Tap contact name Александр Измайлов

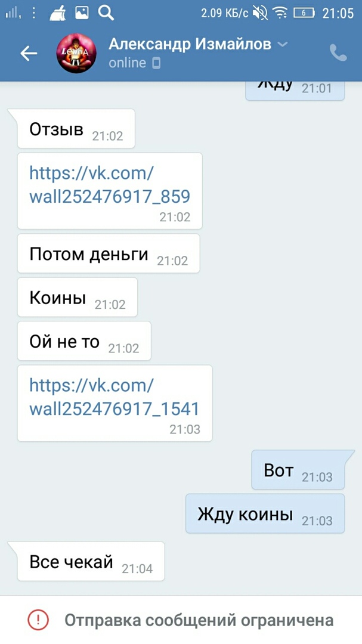(190, 44)
